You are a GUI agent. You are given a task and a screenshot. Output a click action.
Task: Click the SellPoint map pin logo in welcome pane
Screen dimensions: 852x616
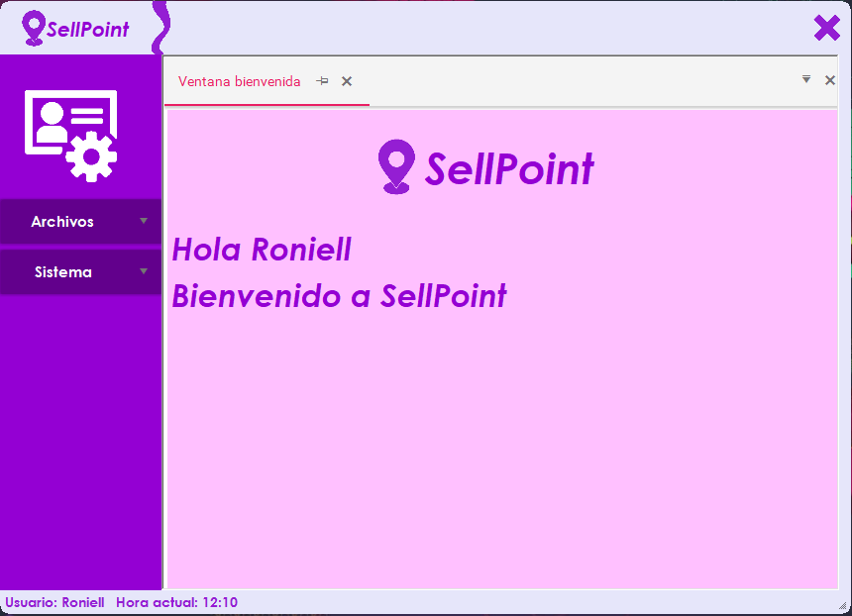pyautogui.click(x=396, y=166)
